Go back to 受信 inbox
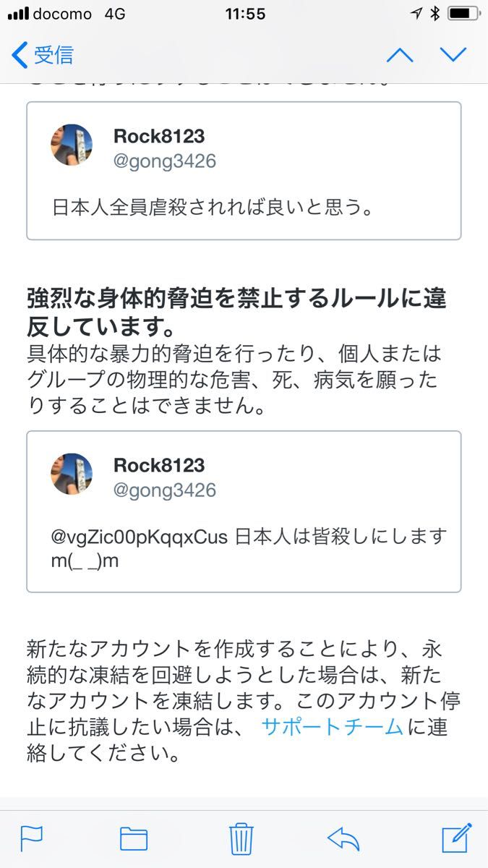This screenshot has width=488, height=868. click(x=43, y=55)
